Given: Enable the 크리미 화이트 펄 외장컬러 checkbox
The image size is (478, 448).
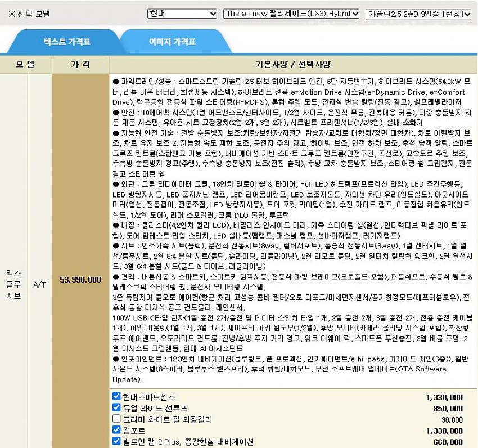Looking at the screenshot, I should (x=116, y=419).
